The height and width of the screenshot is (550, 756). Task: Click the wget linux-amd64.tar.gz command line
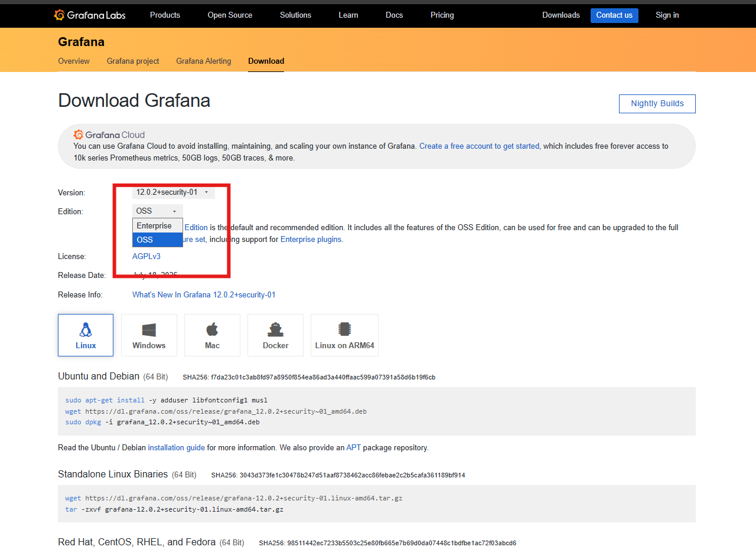234,498
